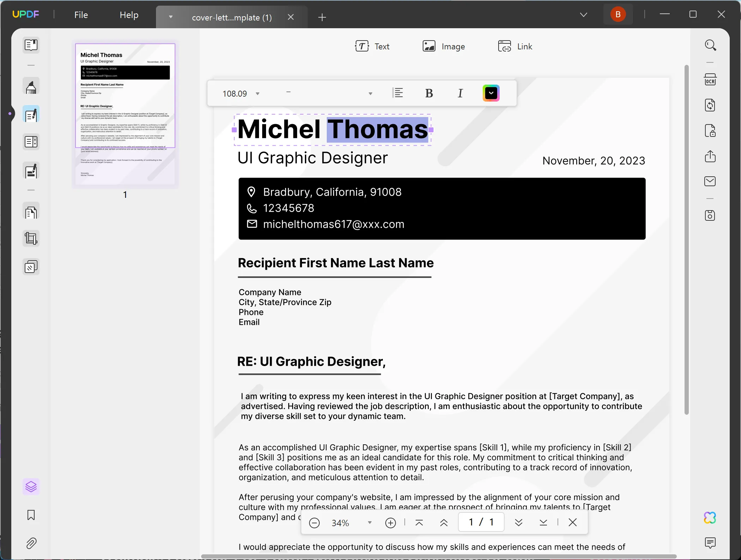Open the text color swatch picker
This screenshot has height=560, width=741.
491,93
